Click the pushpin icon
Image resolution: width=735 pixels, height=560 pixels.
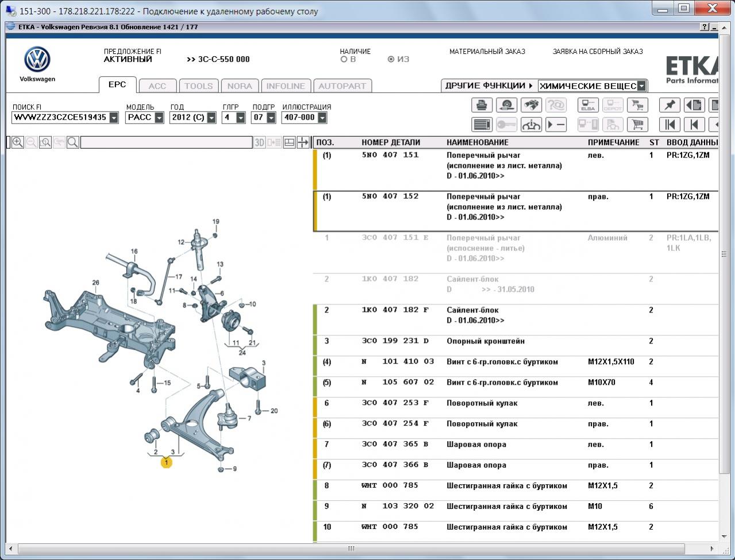coord(669,105)
